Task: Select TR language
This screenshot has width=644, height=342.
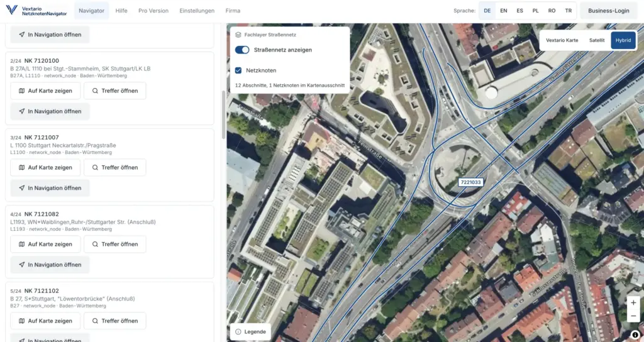Action: click(x=568, y=11)
